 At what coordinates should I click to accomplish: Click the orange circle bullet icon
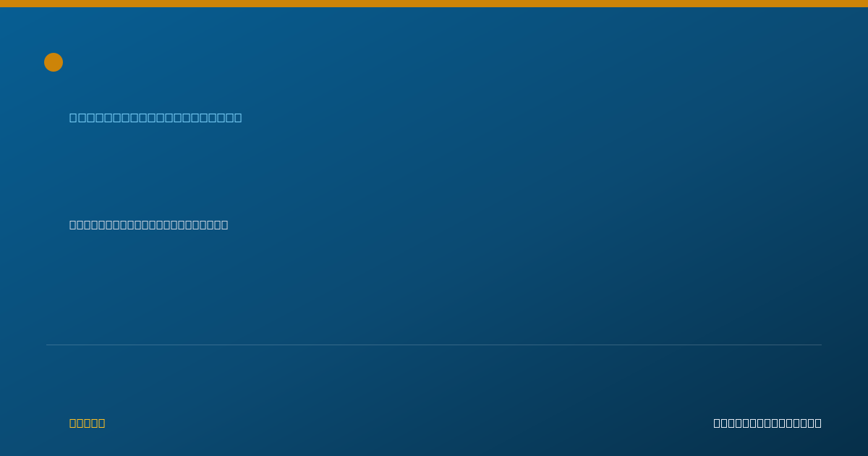[54, 62]
